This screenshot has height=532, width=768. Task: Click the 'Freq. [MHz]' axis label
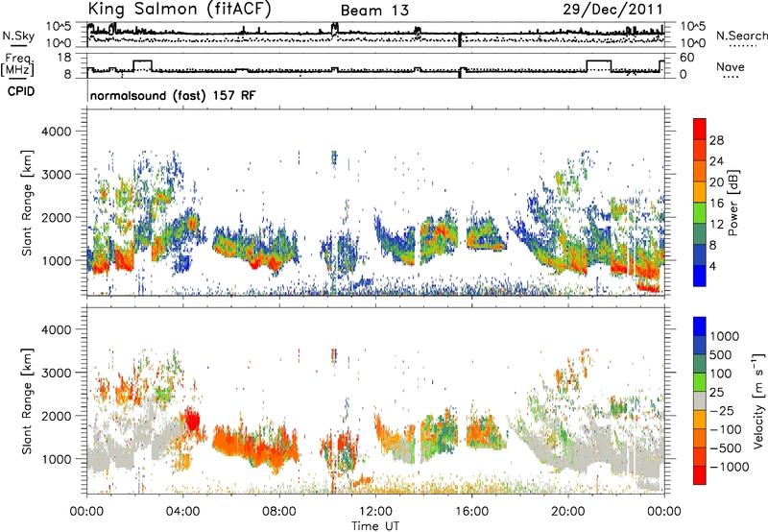pos(17,65)
